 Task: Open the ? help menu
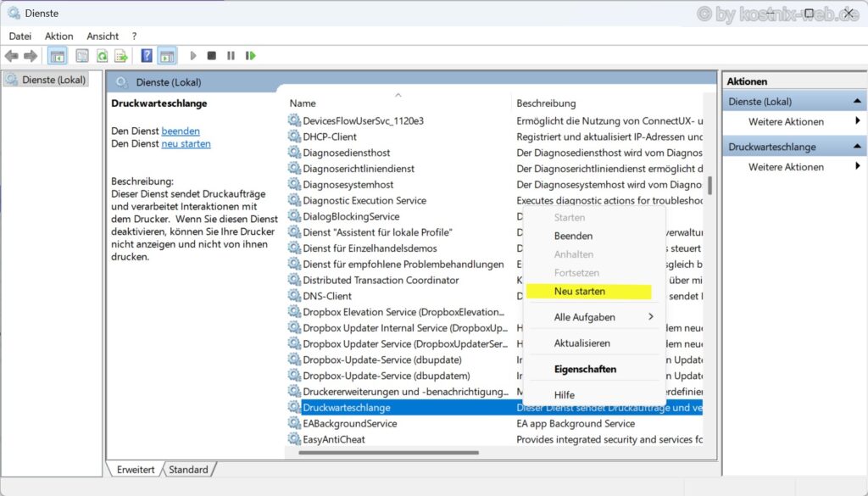pyautogui.click(x=134, y=36)
